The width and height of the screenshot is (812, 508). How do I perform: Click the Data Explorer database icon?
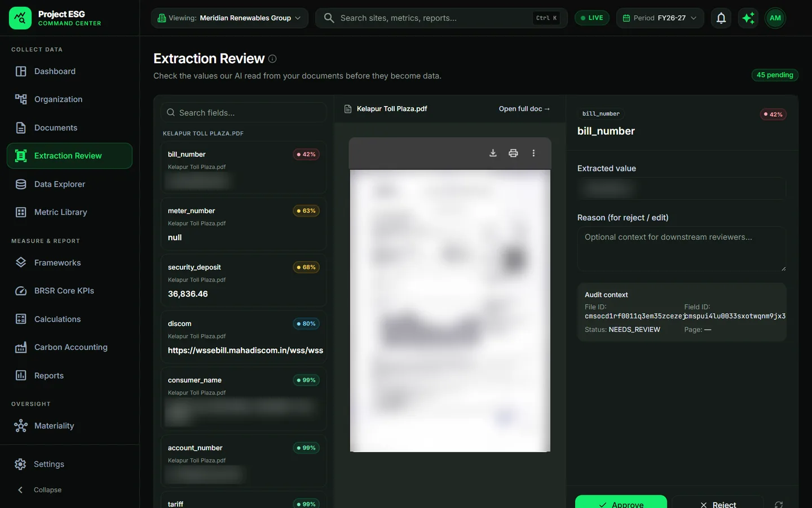click(x=21, y=184)
